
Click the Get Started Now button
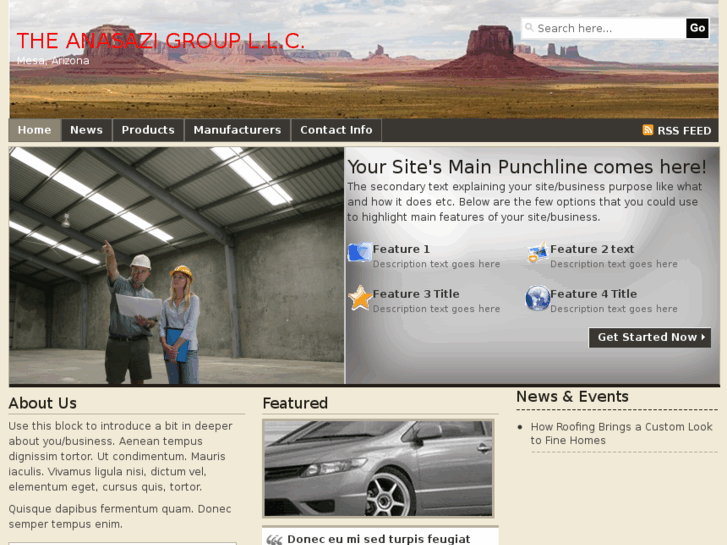pos(650,337)
